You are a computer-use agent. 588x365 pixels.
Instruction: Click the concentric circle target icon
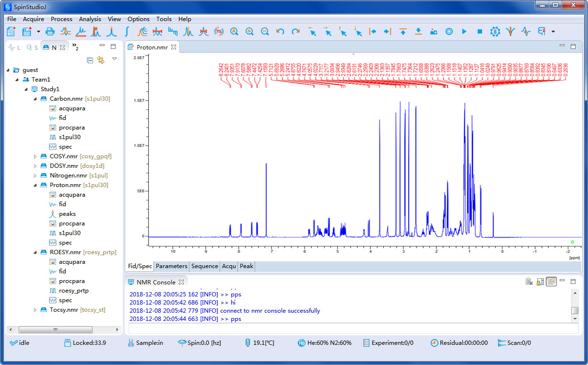(449, 32)
